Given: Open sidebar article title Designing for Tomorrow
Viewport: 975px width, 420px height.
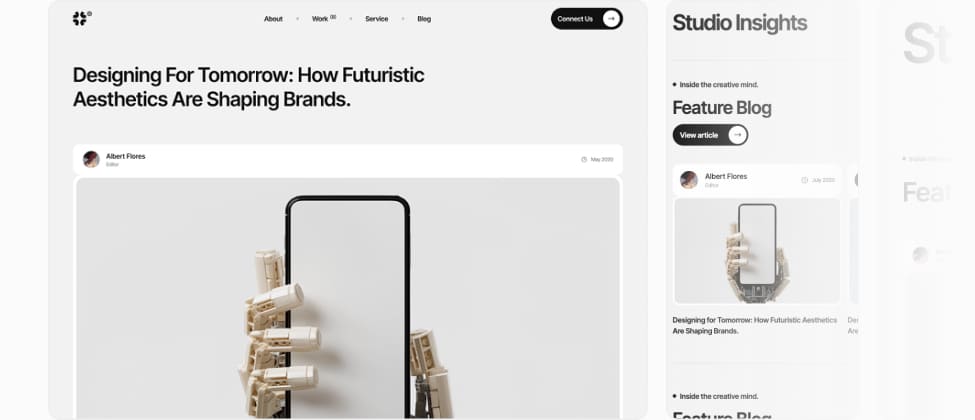Looking at the screenshot, I should click(754, 325).
